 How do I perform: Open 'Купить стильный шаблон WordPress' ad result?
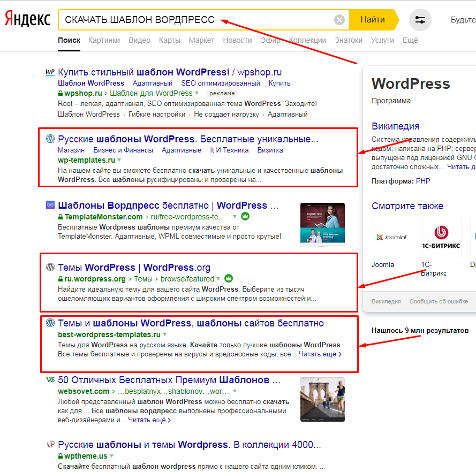click(x=170, y=72)
